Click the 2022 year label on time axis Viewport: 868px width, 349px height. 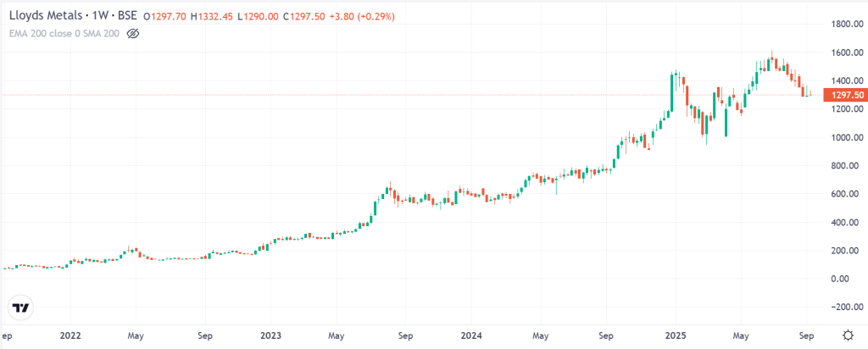pyautogui.click(x=70, y=335)
